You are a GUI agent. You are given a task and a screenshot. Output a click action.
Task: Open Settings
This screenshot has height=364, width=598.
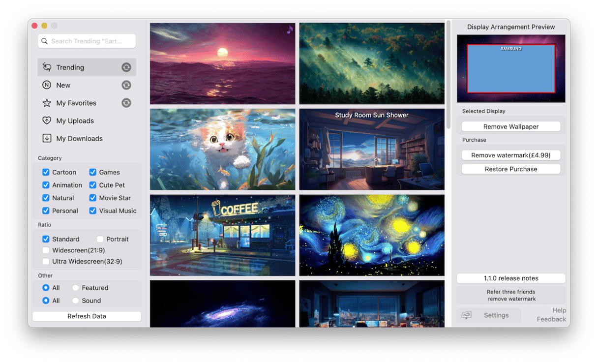click(x=489, y=315)
